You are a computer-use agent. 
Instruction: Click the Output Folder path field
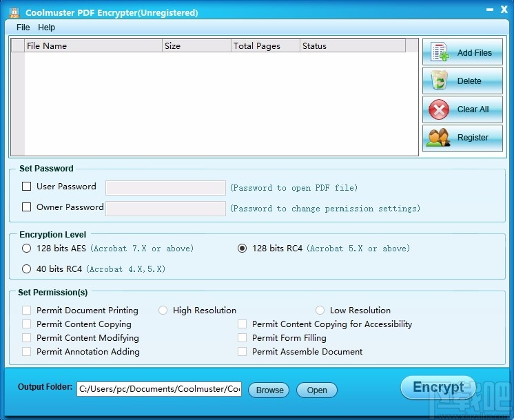[x=159, y=389]
